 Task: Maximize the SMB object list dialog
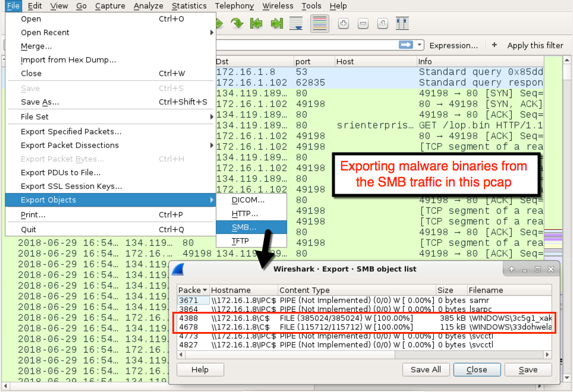pyautogui.click(x=538, y=270)
